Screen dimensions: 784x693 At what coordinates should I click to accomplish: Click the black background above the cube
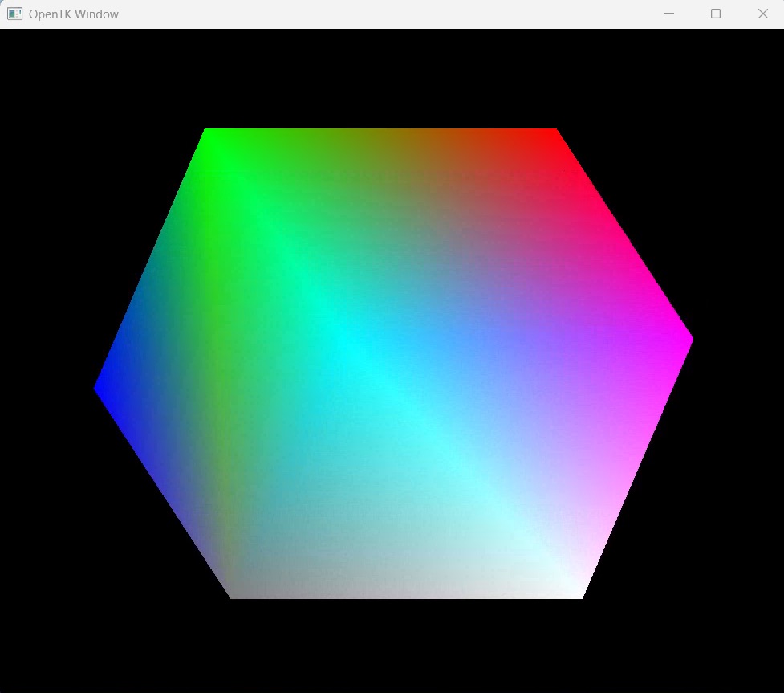click(385, 76)
